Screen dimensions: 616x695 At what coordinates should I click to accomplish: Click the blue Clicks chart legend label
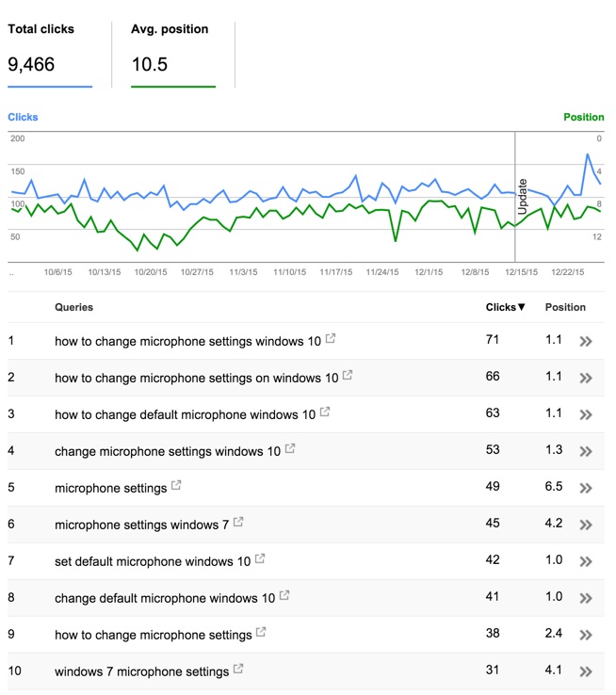[x=23, y=117]
